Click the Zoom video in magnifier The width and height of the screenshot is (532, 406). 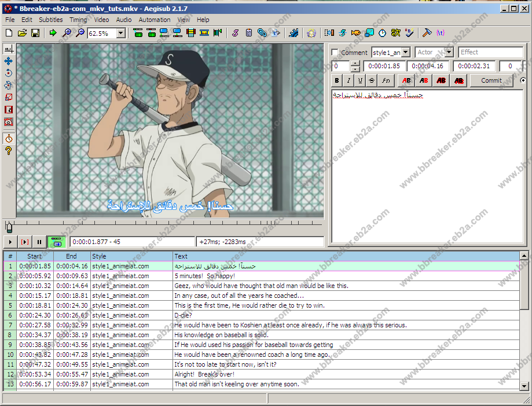67,33
